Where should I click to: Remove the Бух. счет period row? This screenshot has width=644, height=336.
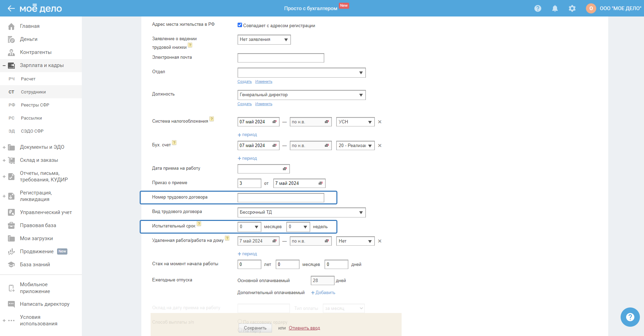coord(380,146)
